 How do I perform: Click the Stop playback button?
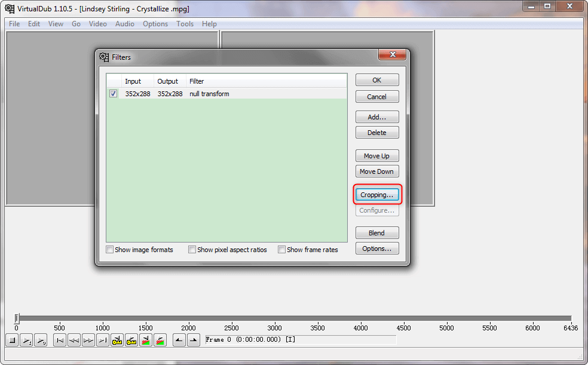[12, 341]
